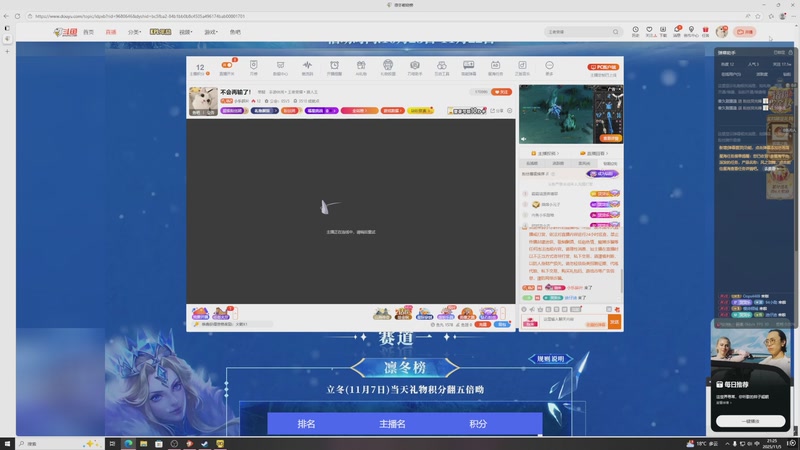Viewport: 800px width, 450px height.
Task: Click the blue 背包 backpack button
Action: (x=502, y=324)
